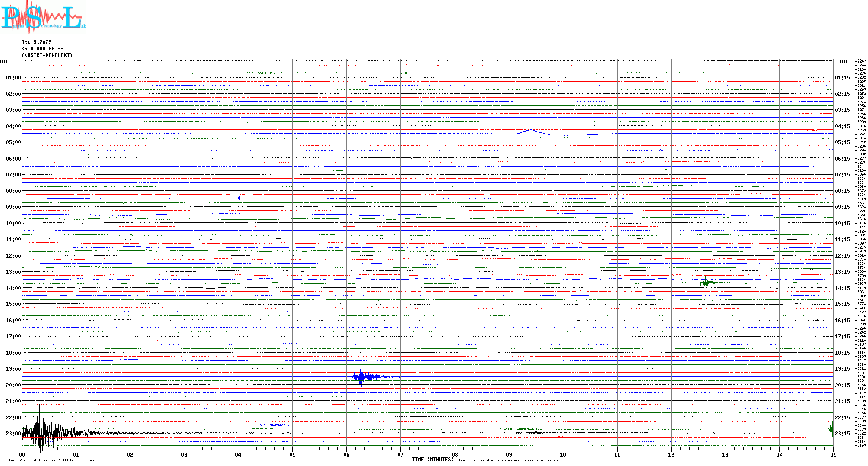Click the TIME (MINUTES) axis title
Screen dimensions: 868x466
point(432,460)
